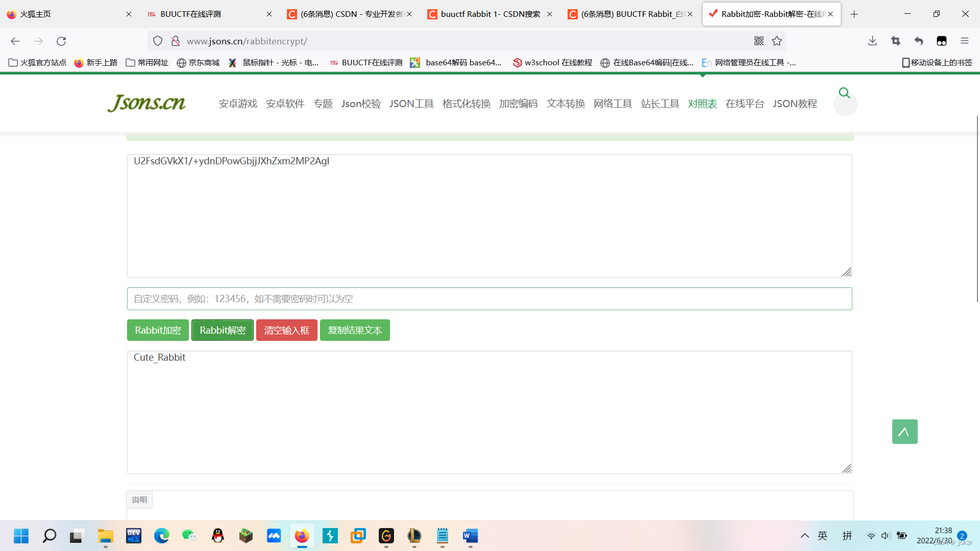
Task: Click the screenshot crop icon in toolbar
Action: [x=895, y=41]
